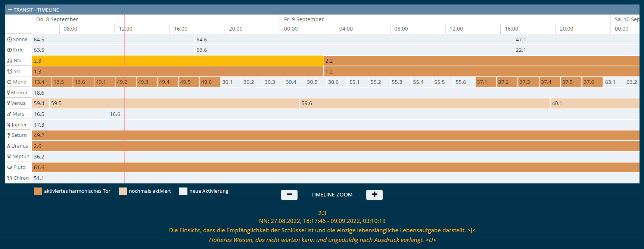Select Mond cell 49.2 in timeline
The height and width of the screenshot is (249, 644).
pyautogui.click(x=125, y=82)
